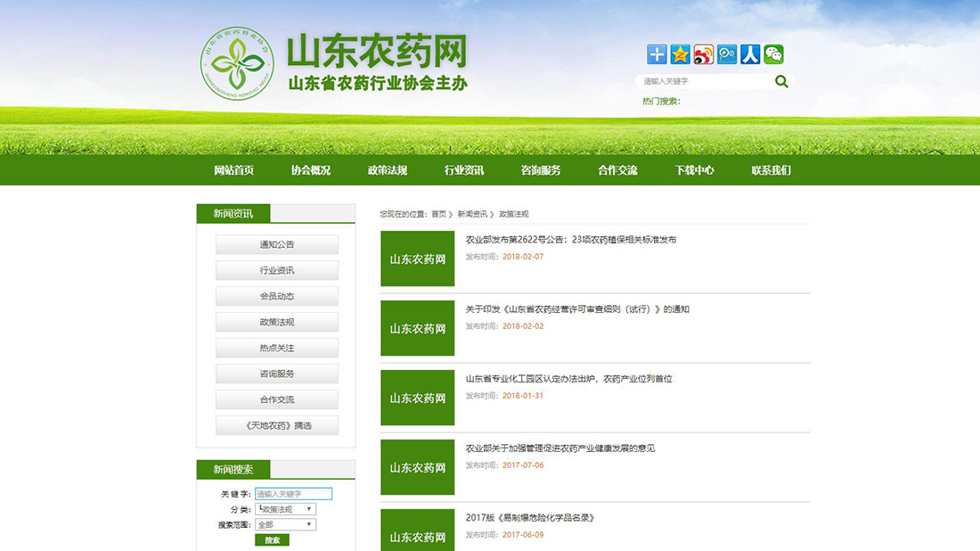The height and width of the screenshot is (551, 980).
Task: Select 网站首页 in the navigation bar
Action: tap(233, 169)
